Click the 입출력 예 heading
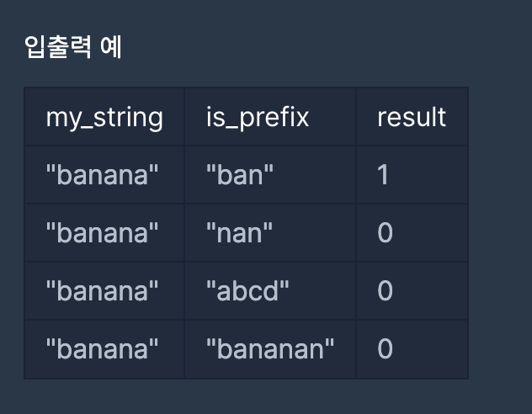The image size is (532, 414). pos(73,47)
